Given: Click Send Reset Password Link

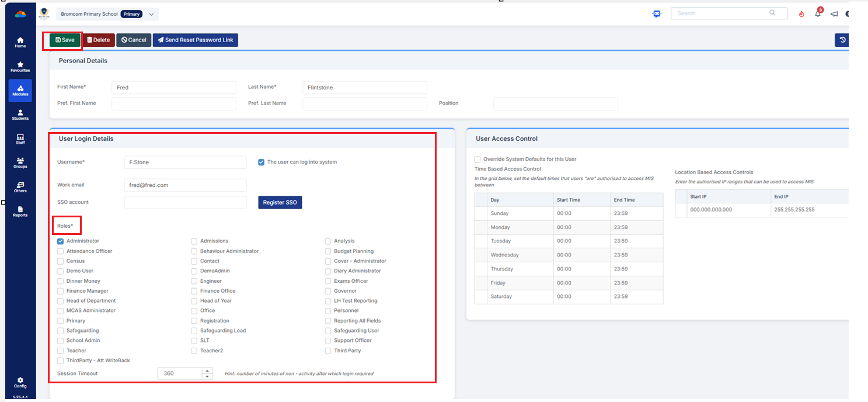Looking at the screenshot, I should tap(195, 40).
